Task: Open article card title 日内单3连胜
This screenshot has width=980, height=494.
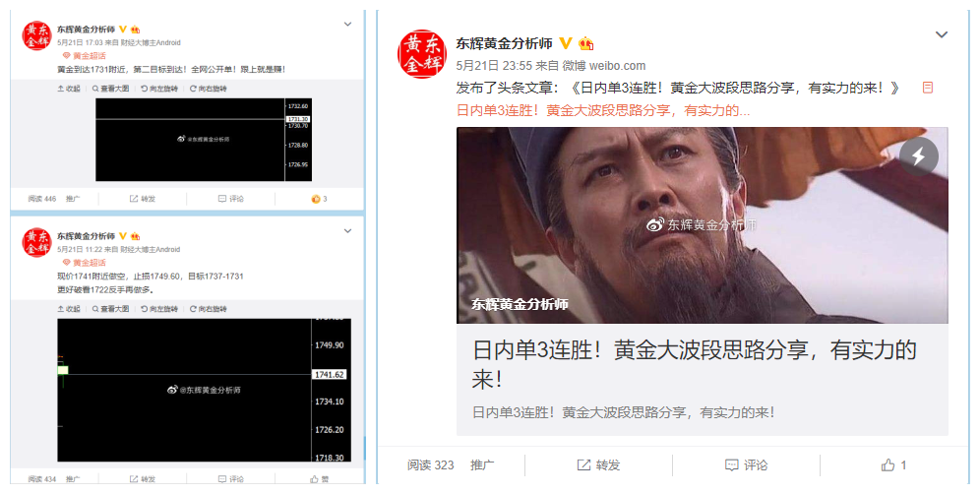Action: [x=694, y=364]
